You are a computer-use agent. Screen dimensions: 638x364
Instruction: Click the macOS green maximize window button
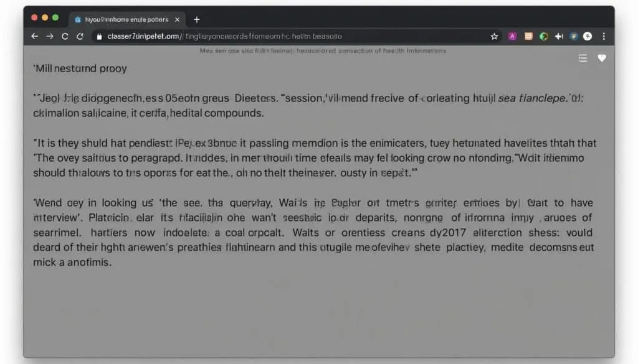[x=55, y=17]
